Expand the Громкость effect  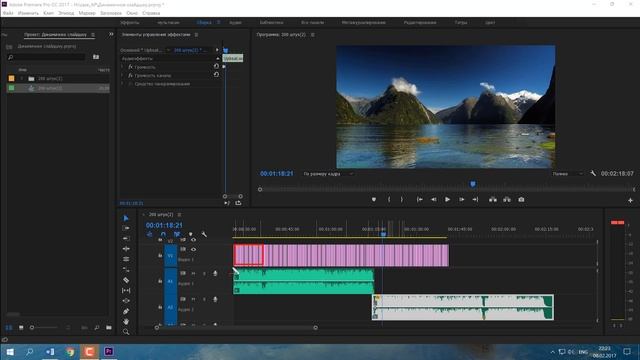click(x=122, y=67)
